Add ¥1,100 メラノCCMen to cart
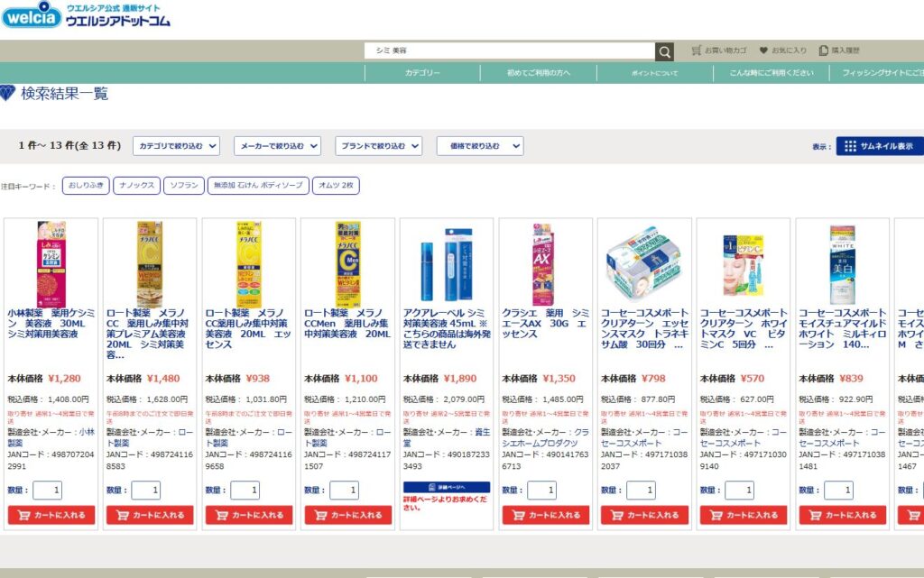Screen dimensions: 924x578 [348, 515]
